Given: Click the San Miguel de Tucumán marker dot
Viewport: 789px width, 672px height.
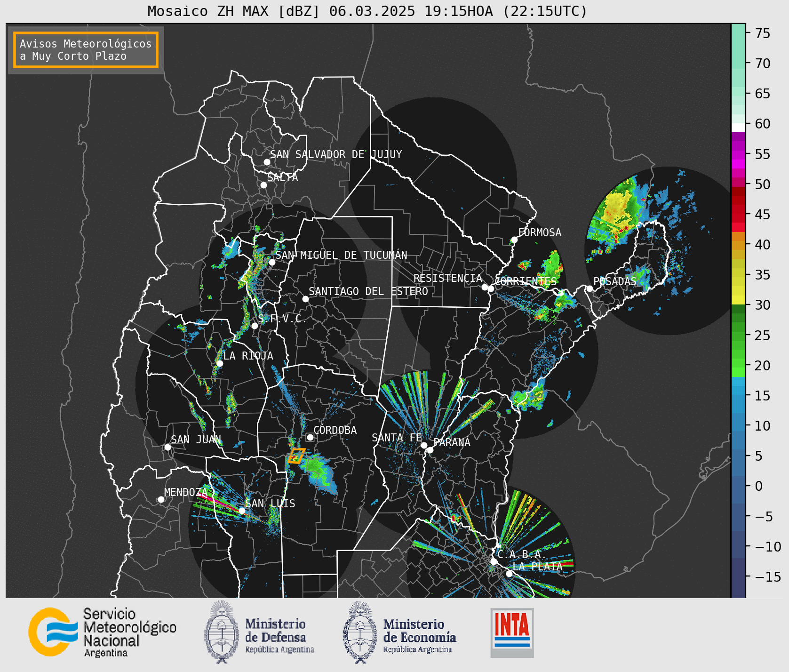Looking at the screenshot, I should [x=271, y=262].
